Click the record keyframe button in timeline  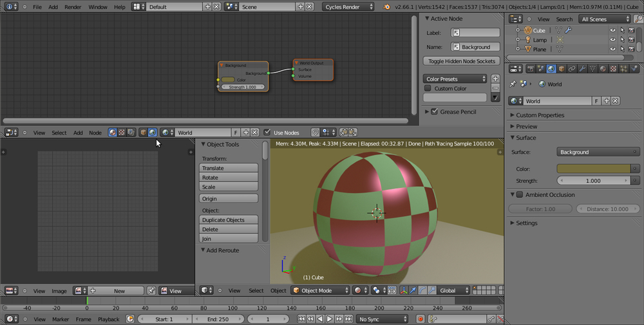421,319
